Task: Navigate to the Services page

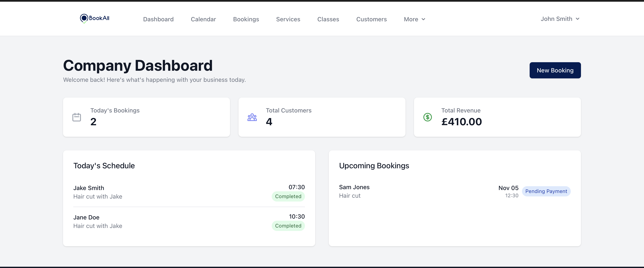Action: 288,19
